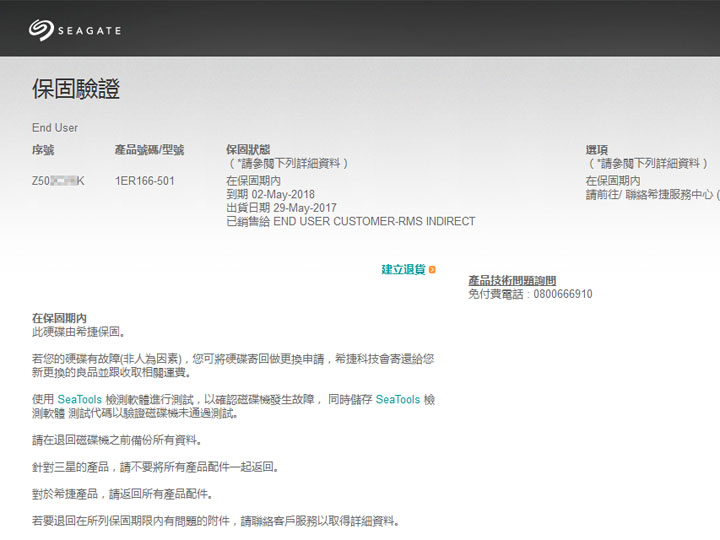Click 在保固期內 under the 選項 column
Viewport: 720px width, 540px height.
pos(613,181)
